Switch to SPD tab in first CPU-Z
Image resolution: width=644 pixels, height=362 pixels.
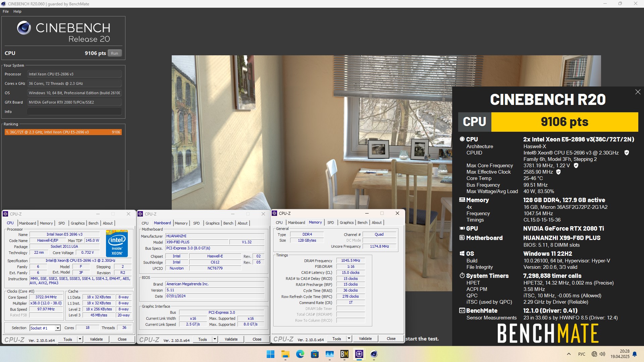click(62, 223)
